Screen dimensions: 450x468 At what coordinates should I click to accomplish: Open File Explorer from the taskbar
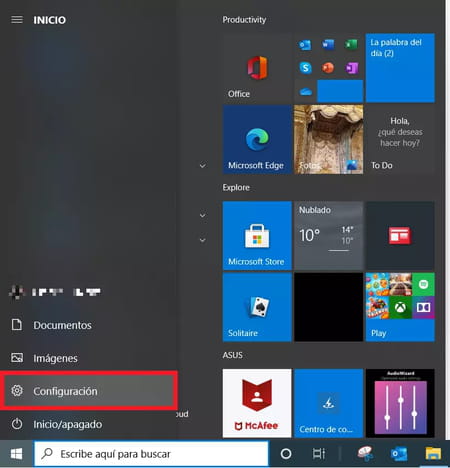433,454
